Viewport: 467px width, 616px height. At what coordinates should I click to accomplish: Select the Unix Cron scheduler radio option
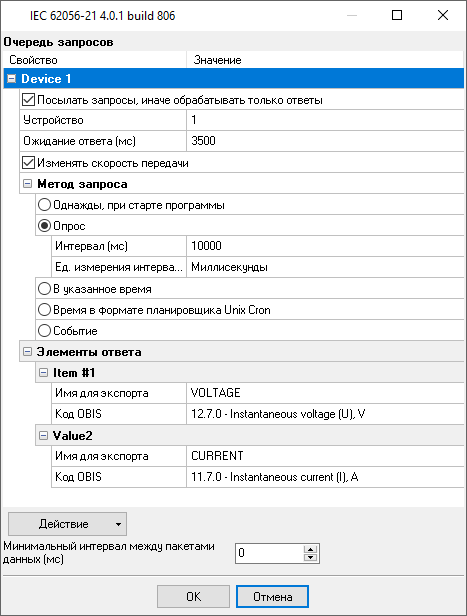[44, 310]
